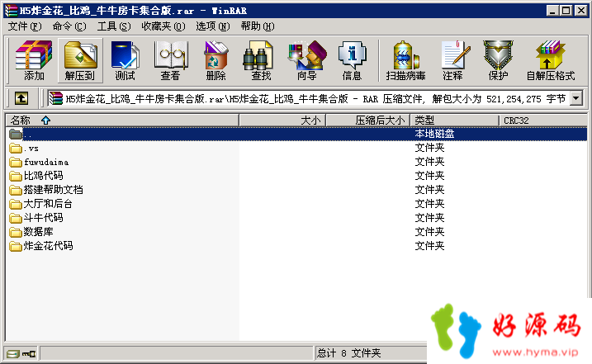Launch the 向导 (Wizard) toolbar icon
The height and width of the screenshot is (364, 592).
pyautogui.click(x=306, y=60)
